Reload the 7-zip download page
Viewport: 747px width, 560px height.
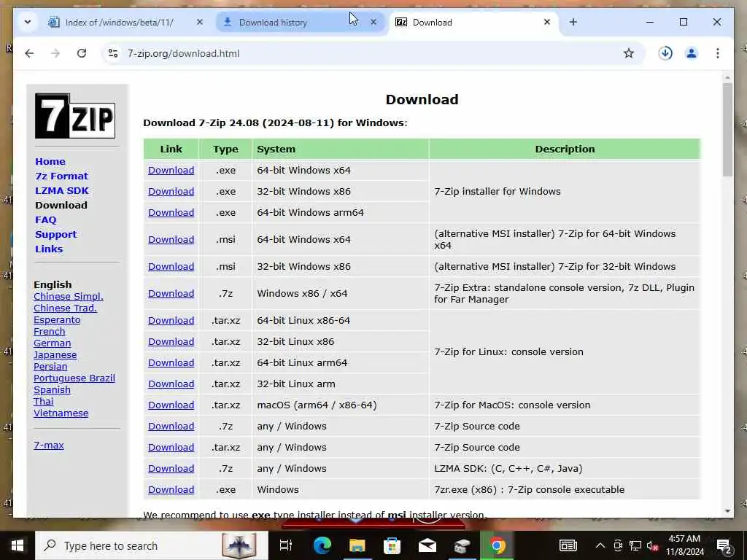pyautogui.click(x=82, y=53)
